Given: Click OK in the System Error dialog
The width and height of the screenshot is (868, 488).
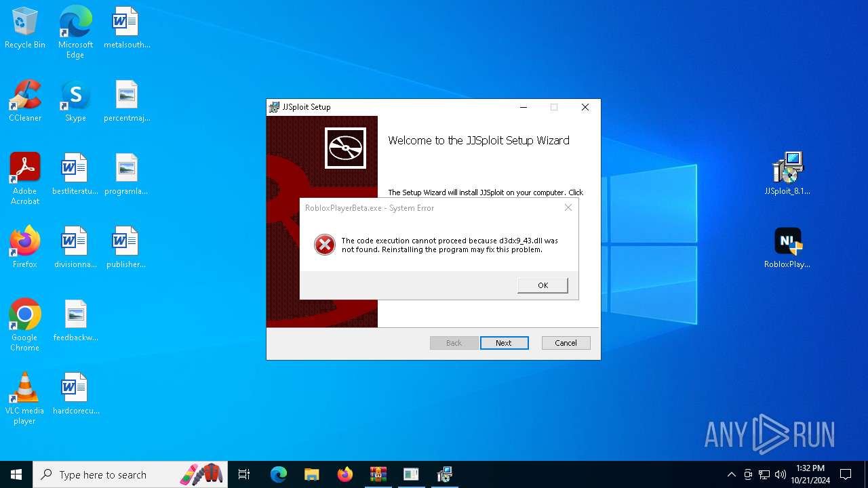Looking at the screenshot, I should (542, 285).
